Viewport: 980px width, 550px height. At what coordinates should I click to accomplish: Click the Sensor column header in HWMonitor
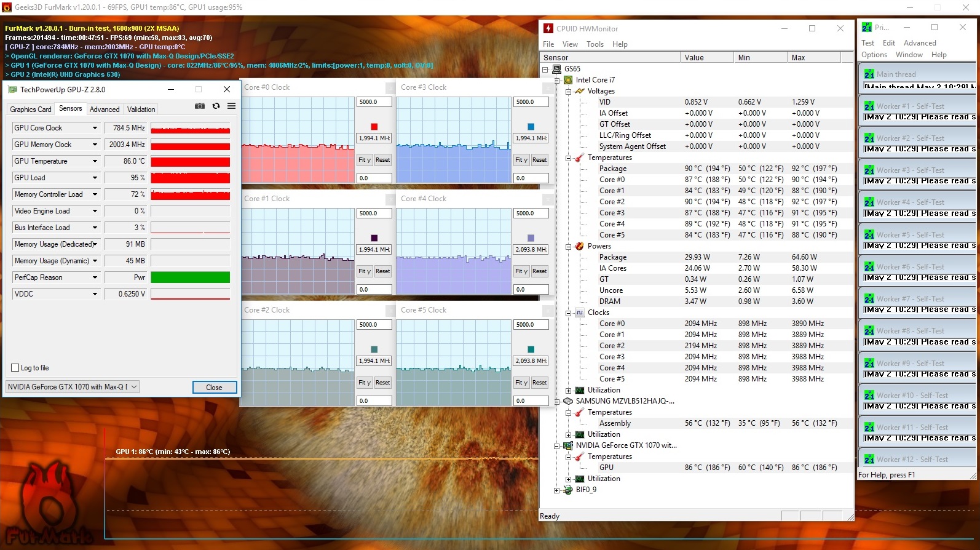click(x=610, y=57)
